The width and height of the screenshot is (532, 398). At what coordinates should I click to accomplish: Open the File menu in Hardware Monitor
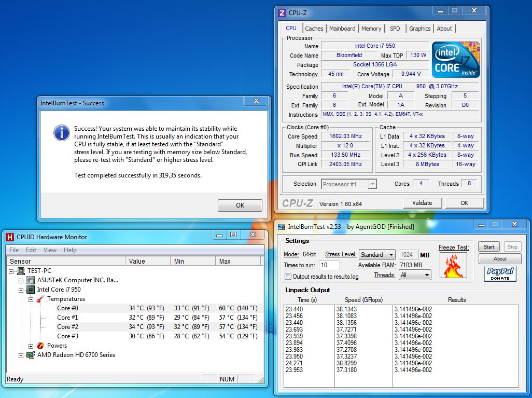(14, 250)
